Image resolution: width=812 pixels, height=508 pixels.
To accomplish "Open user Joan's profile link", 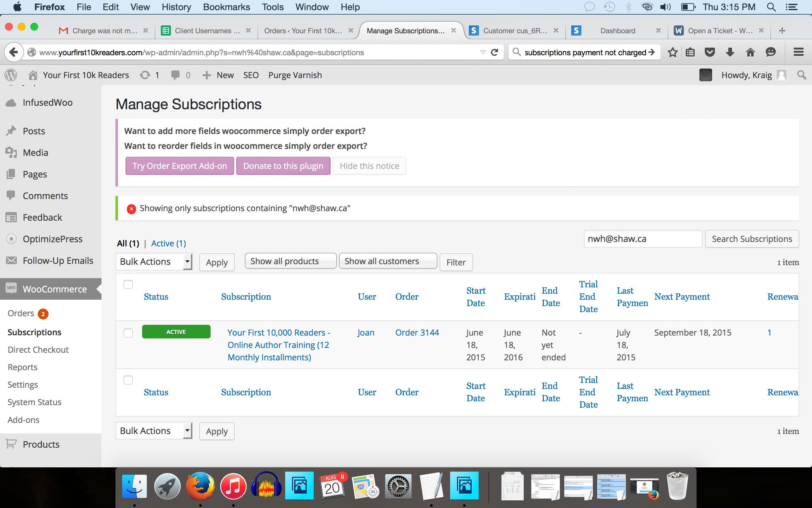I will coord(366,333).
